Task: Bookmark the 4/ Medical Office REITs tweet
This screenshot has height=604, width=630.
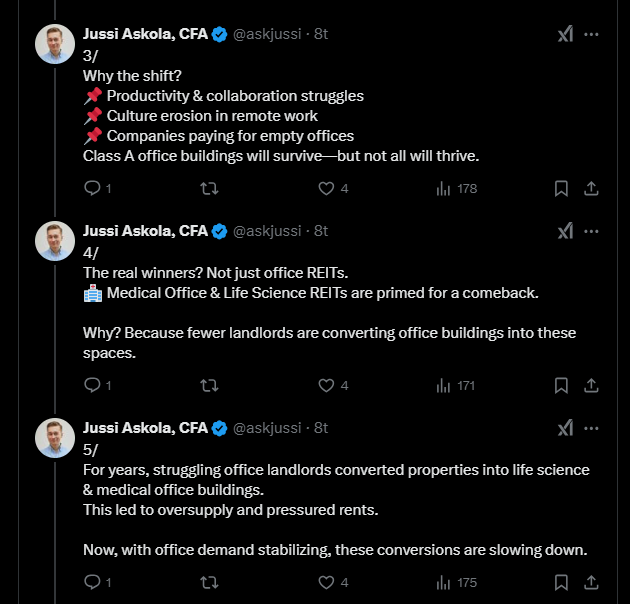Action: pos(561,385)
